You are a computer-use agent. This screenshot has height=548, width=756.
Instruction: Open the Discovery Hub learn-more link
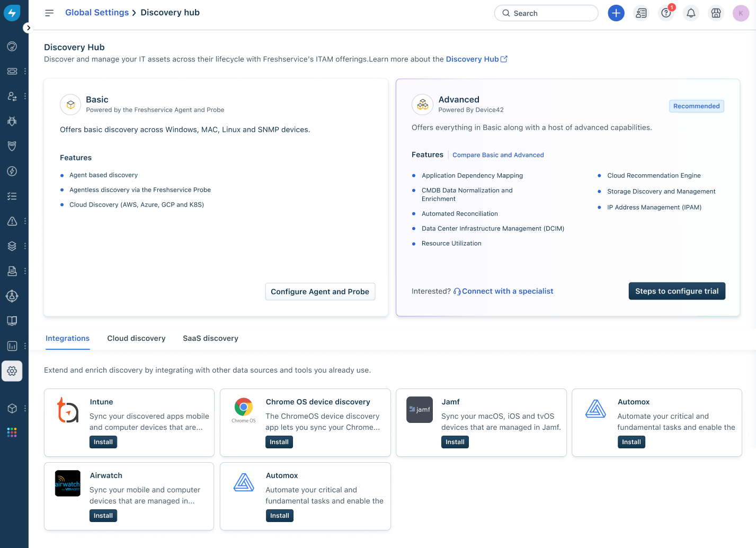pyautogui.click(x=476, y=59)
